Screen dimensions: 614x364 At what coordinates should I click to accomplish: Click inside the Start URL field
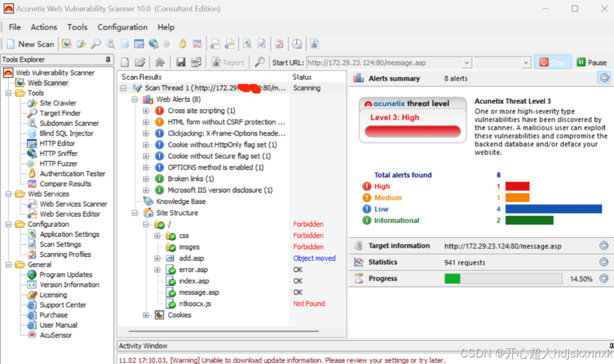click(384, 63)
